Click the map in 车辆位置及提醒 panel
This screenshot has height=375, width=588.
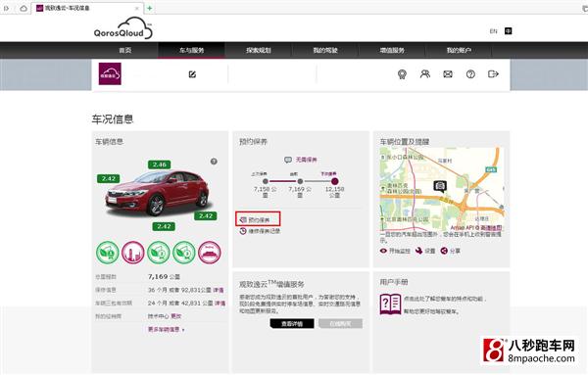tap(441, 189)
